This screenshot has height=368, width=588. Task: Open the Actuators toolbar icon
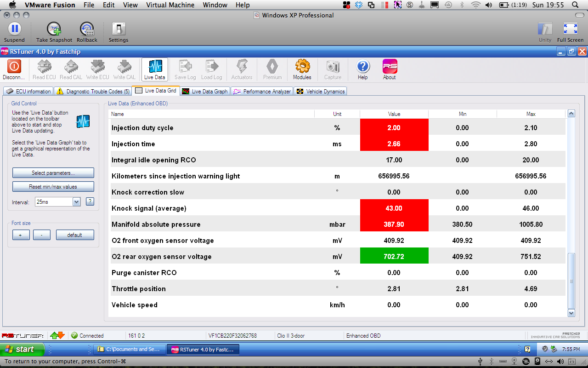pyautogui.click(x=242, y=67)
